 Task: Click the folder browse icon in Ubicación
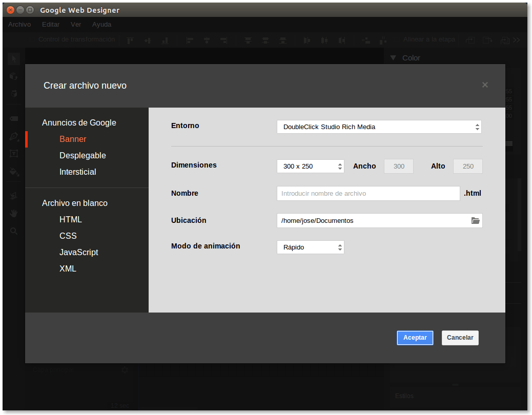(x=475, y=221)
